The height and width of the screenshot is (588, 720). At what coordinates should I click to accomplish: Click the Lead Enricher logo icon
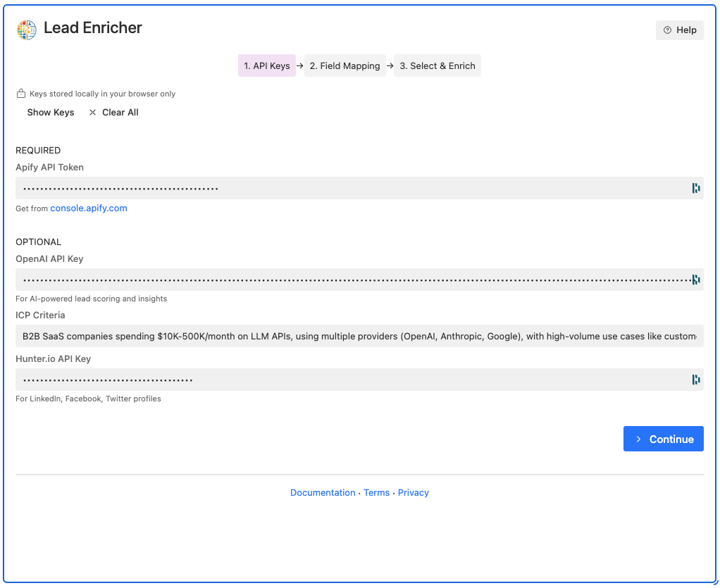click(x=26, y=30)
